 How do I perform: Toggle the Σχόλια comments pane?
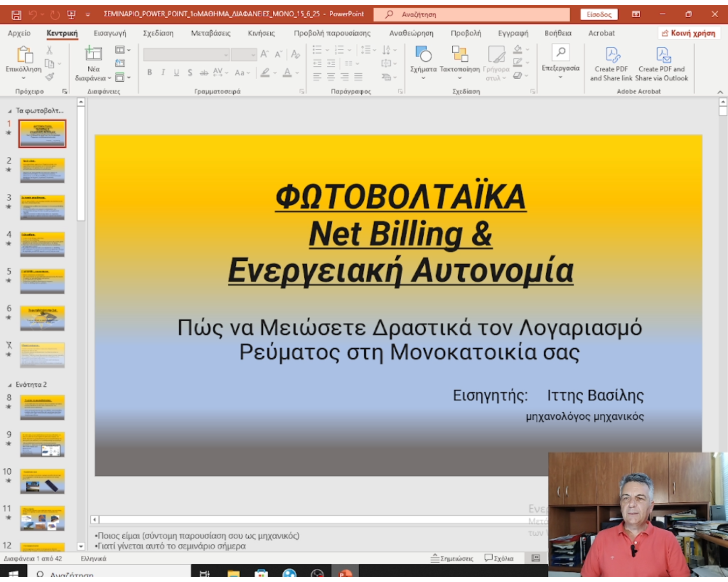point(499,558)
